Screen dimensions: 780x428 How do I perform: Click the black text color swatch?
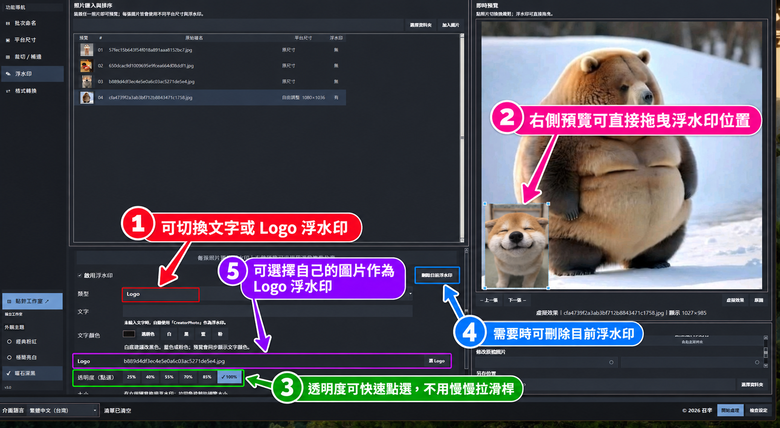(x=129, y=334)
